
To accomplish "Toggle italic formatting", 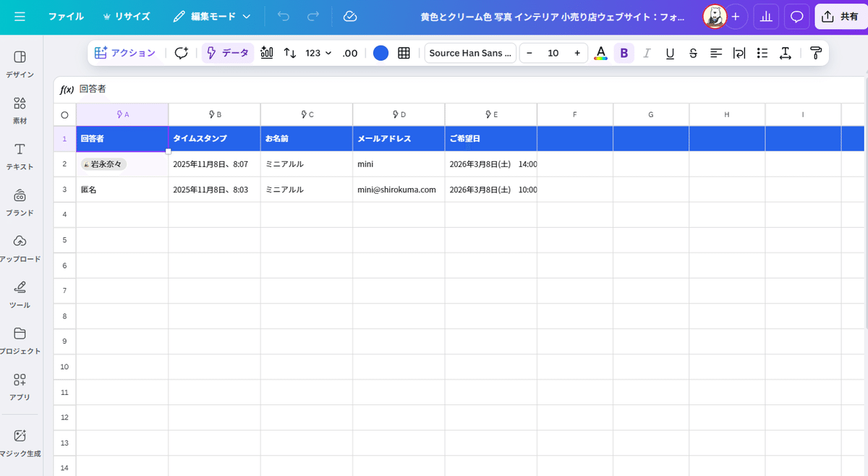I will click(x=647, y=53).
